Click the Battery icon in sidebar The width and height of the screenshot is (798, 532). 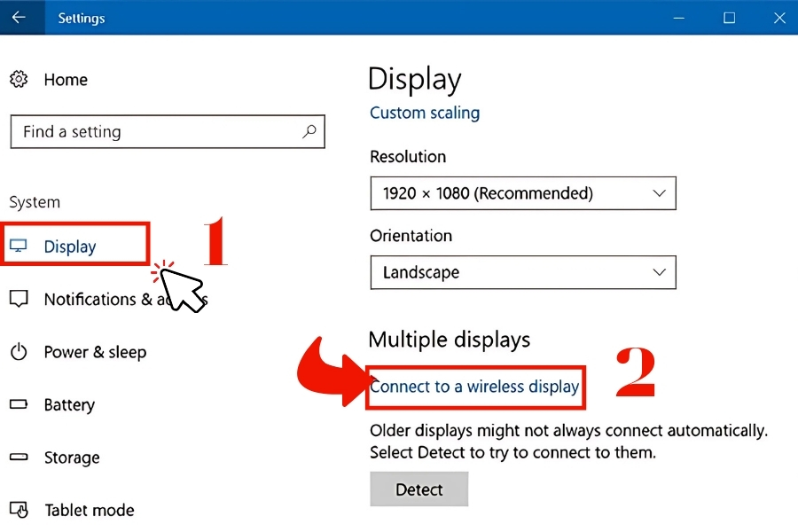[19, 404]
